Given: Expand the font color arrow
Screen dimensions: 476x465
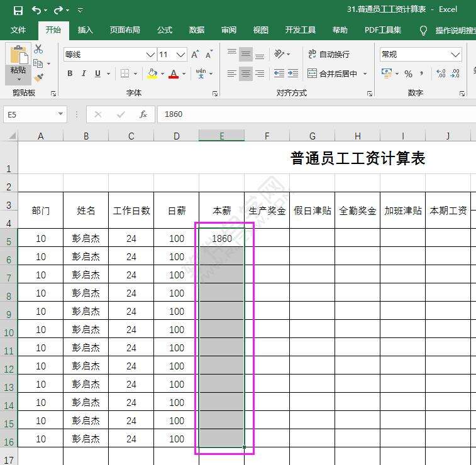Looking at the screenshot, I should (x=184, y=74).
